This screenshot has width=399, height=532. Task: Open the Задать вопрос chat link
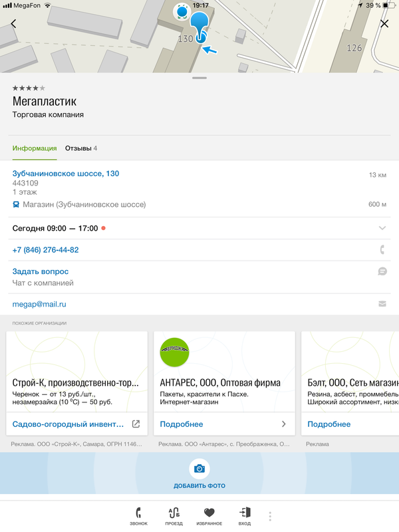(x=41, y=271)
